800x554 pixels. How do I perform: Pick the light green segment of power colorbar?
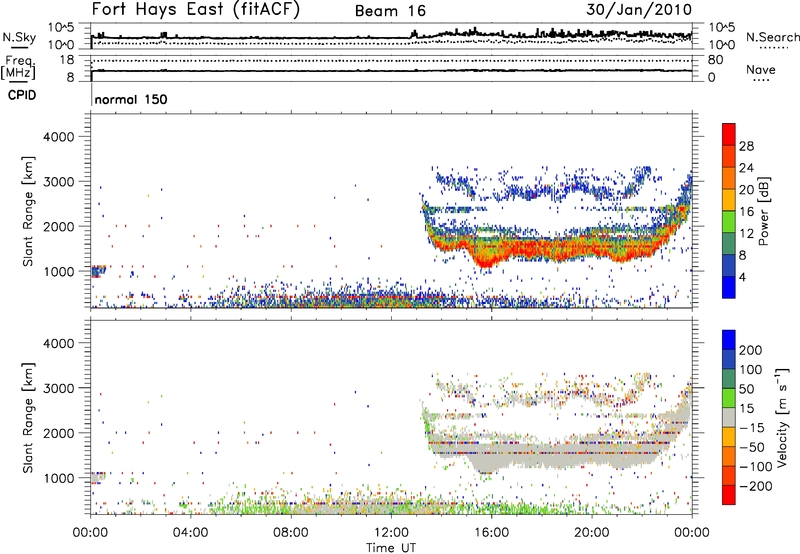pyautogui.click(x=729, y=222)
